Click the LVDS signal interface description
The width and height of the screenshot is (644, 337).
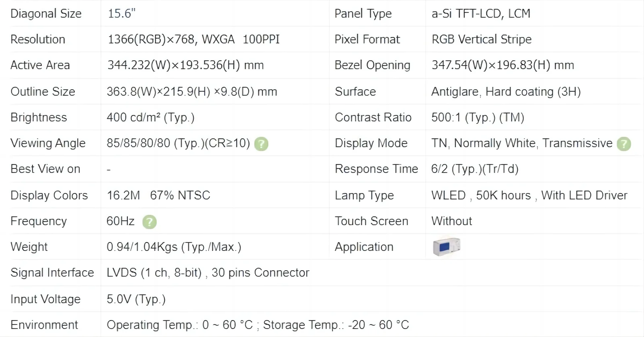207,273
